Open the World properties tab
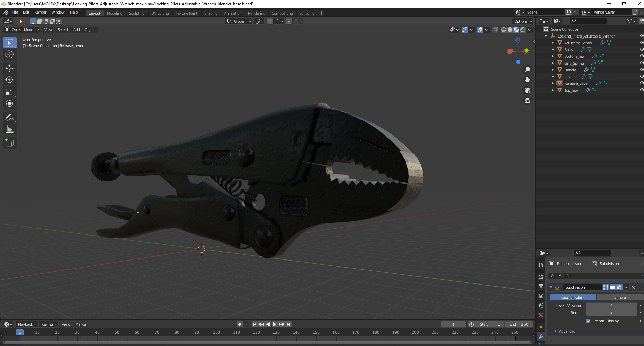This screenshot has height=346, width=644. (x=541, y=315)
